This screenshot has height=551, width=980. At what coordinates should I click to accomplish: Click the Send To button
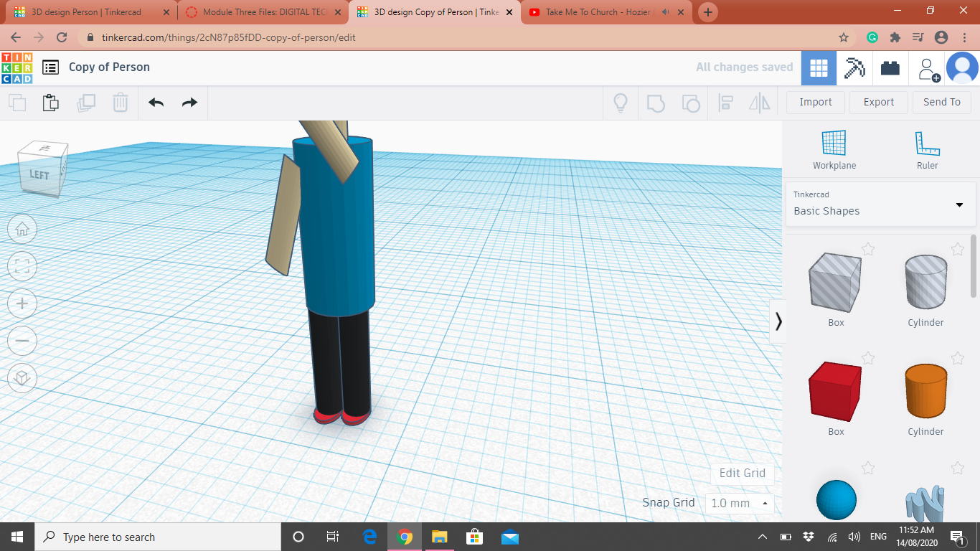(x=942, y=102)
